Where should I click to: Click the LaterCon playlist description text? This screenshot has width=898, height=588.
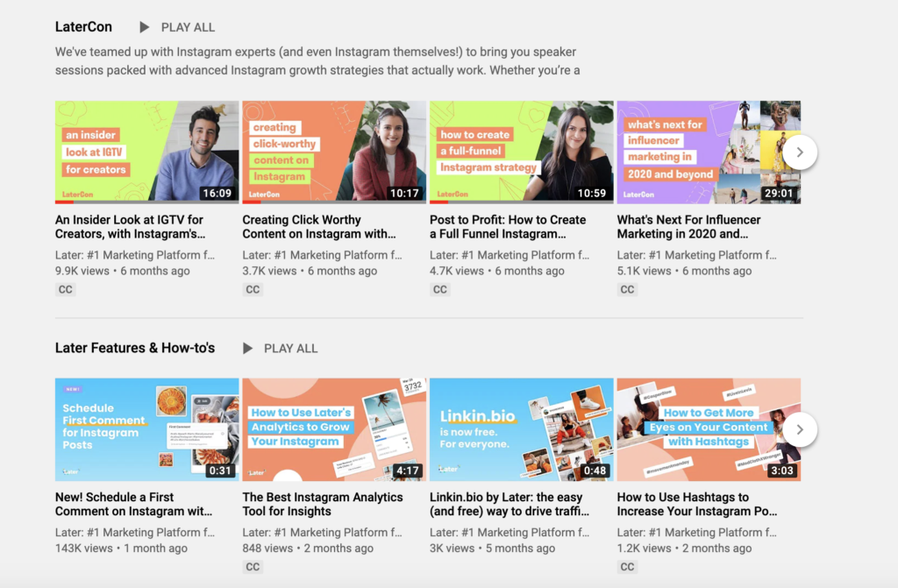click(317, 60)
